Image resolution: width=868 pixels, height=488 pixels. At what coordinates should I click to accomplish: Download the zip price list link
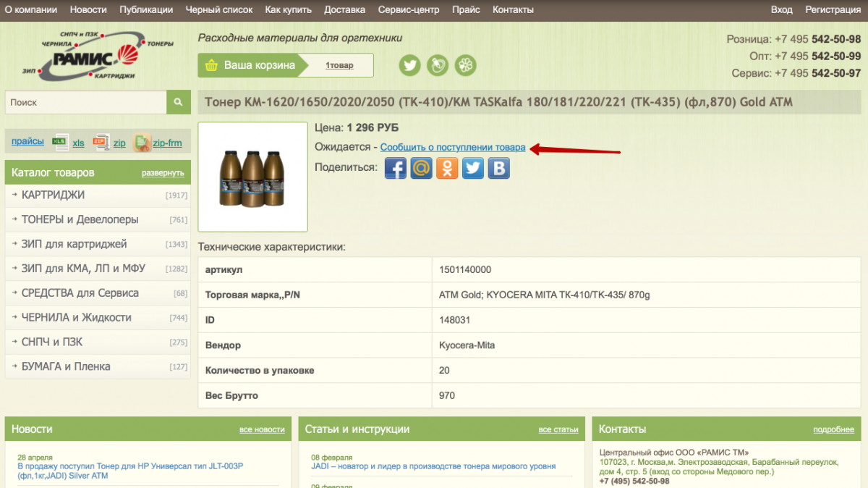pos(119,143)
